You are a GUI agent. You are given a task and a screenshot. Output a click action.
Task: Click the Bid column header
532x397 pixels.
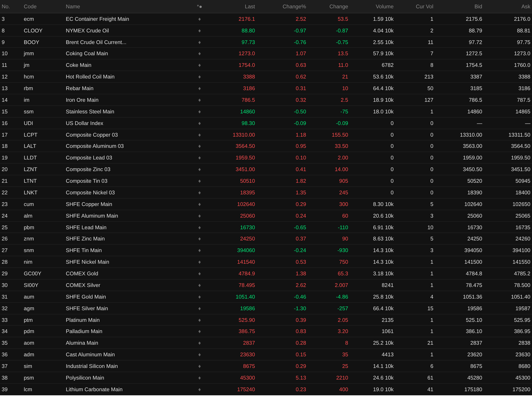click(x=478, y=6)
